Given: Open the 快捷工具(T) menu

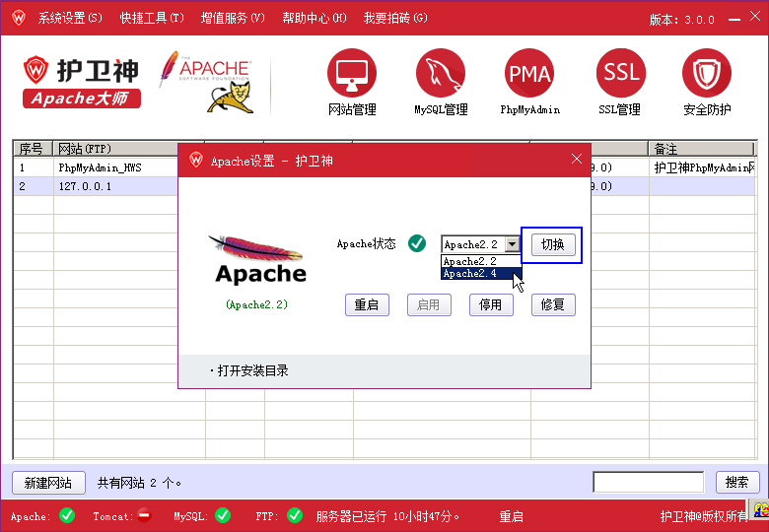Looking at the screenshot, I should (152, 18).
